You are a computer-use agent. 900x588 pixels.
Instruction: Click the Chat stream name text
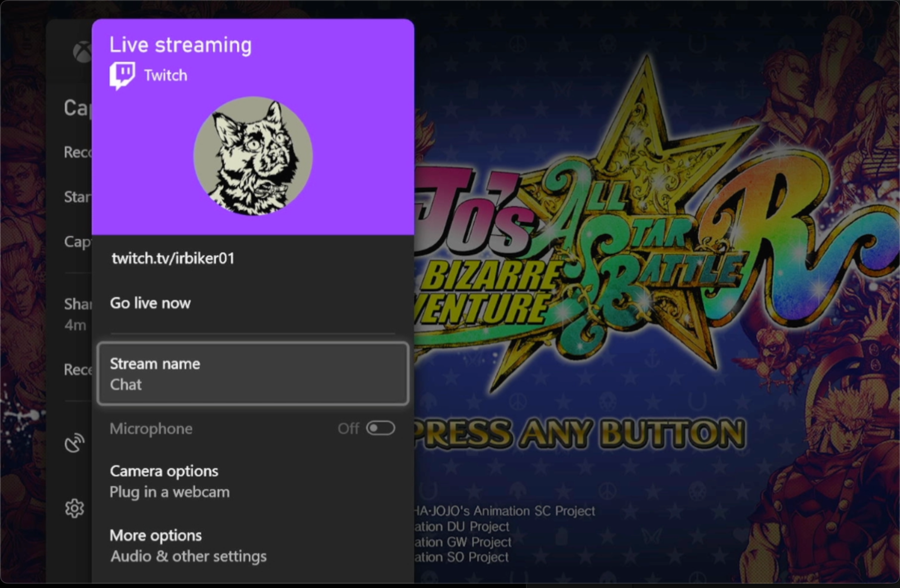(126, 385)
